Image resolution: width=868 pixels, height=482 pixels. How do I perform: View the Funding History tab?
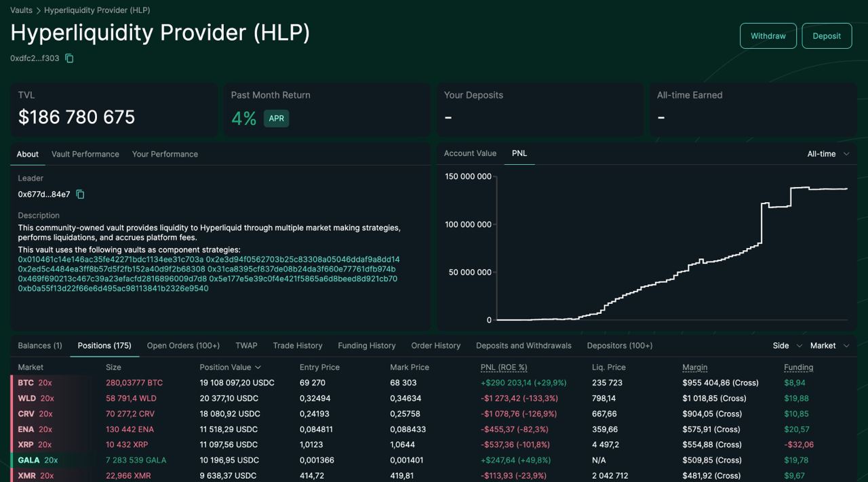click(367, 346)
